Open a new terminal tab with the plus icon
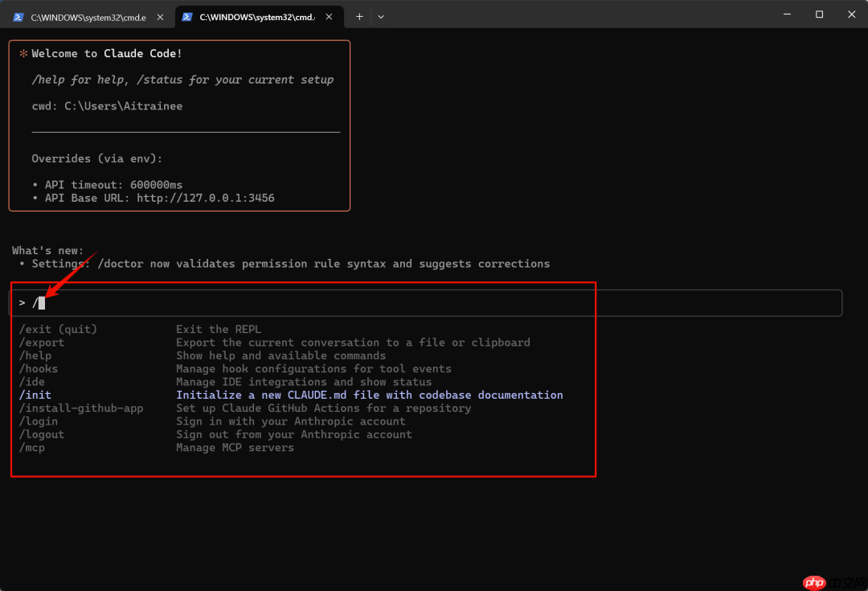Viewport: 868px width, 591px height. pyautogui.click(x=358, y=16)
